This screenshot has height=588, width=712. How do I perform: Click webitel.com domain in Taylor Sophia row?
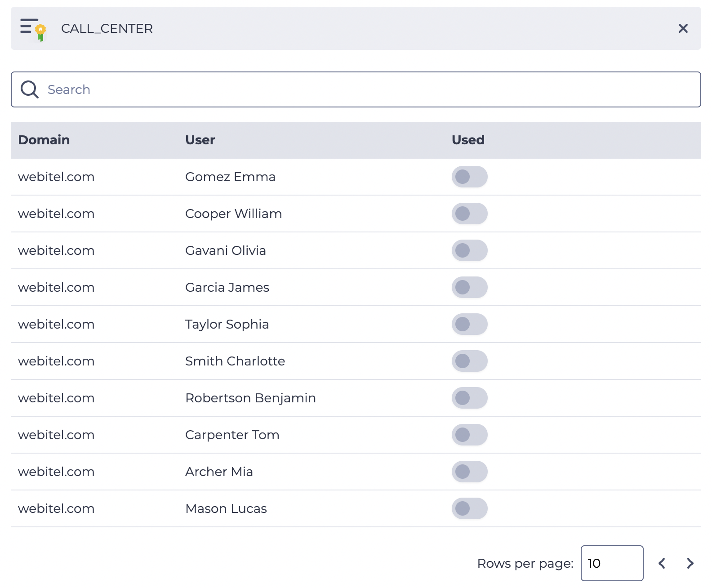click(56, 324)
